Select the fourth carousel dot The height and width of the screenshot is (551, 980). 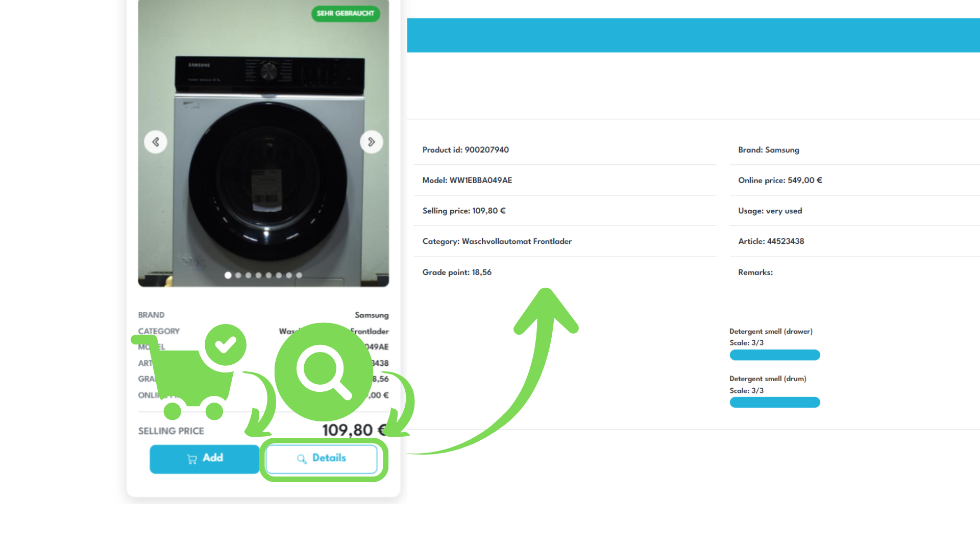(258, 275)
